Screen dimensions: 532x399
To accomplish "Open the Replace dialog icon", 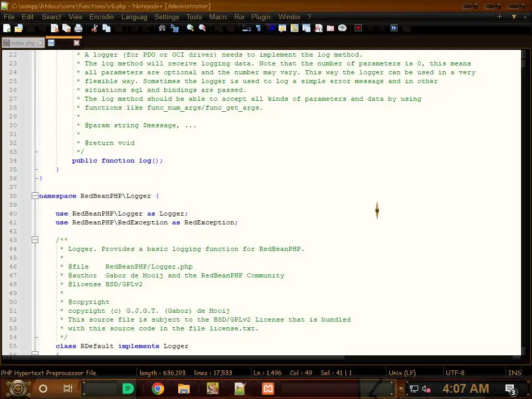I will pyautogui.click(x=175, y=28).
